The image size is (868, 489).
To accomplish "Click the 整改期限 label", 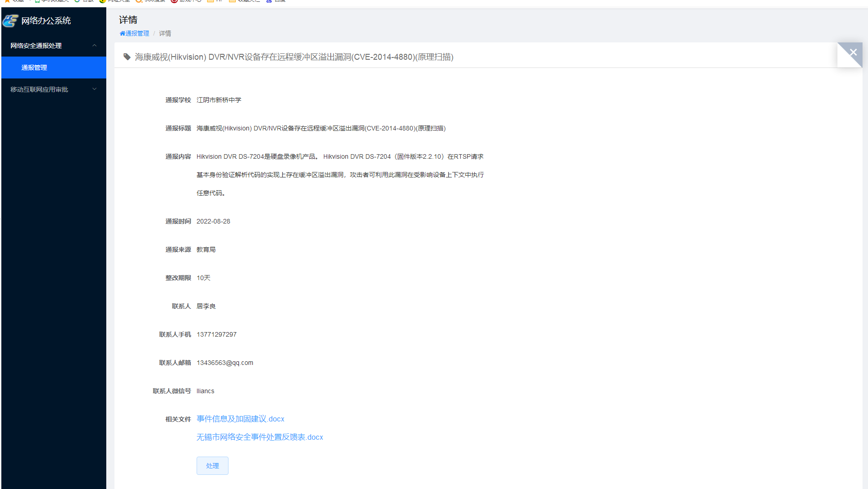I will [178, 278].
